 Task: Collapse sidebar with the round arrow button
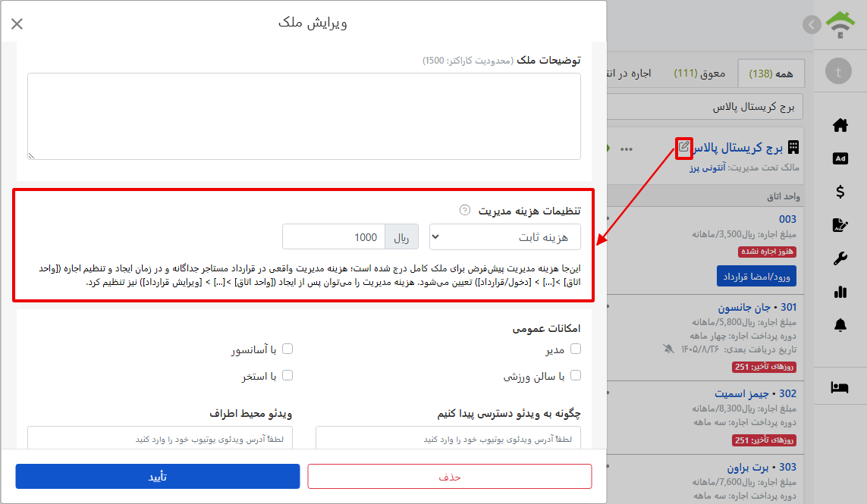(x=812, y=24)
